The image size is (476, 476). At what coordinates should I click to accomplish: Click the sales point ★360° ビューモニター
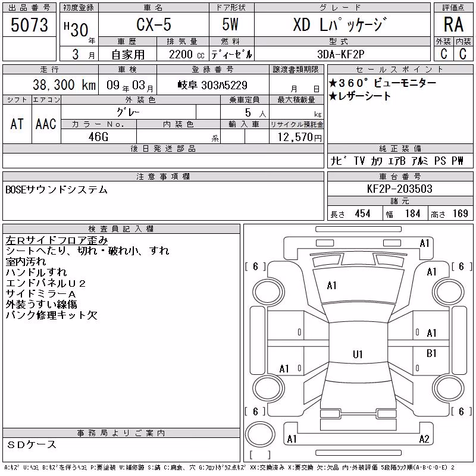click(x=383, y=83)
